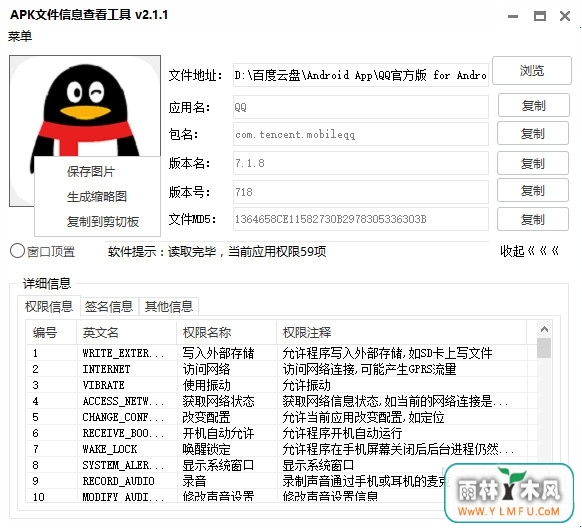Minimize the APK文件信息查看工具 window

tap(513, 16)
